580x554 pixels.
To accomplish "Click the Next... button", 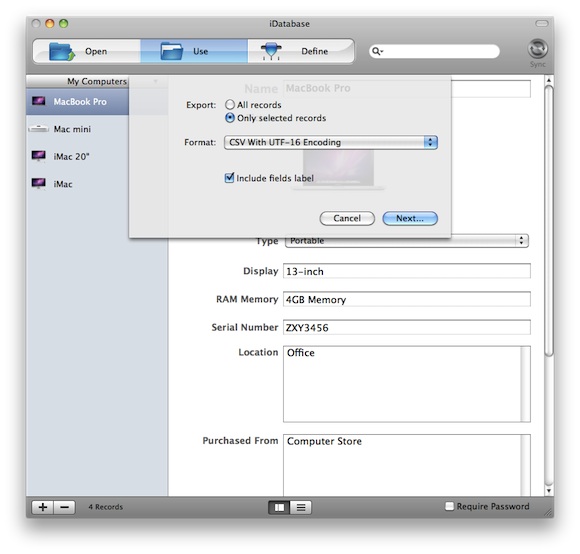I will click(x=410, y=218).
